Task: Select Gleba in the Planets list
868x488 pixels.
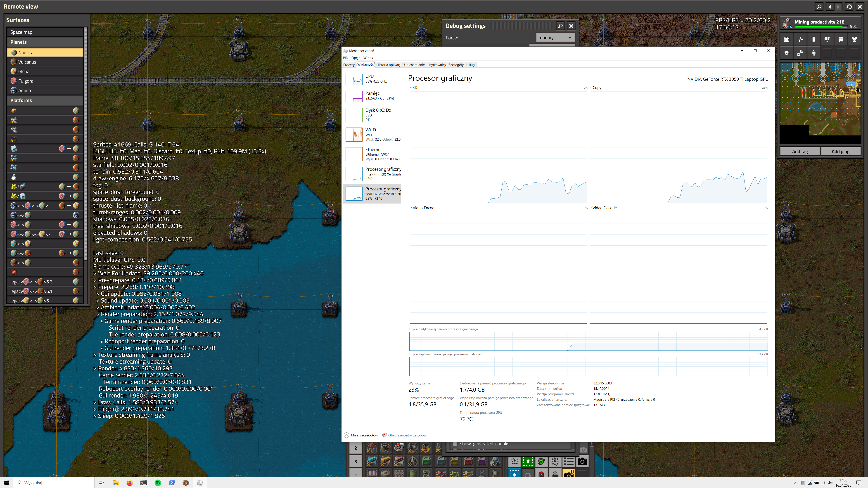Action: point(45,71)
